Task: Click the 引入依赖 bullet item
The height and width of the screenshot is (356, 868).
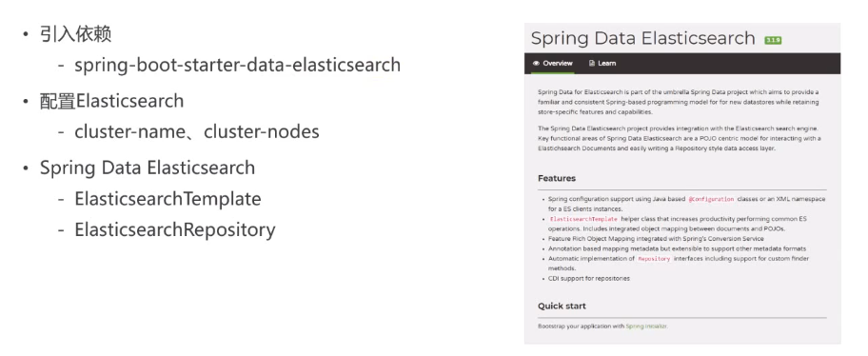Action: click(x=75, y=34)
